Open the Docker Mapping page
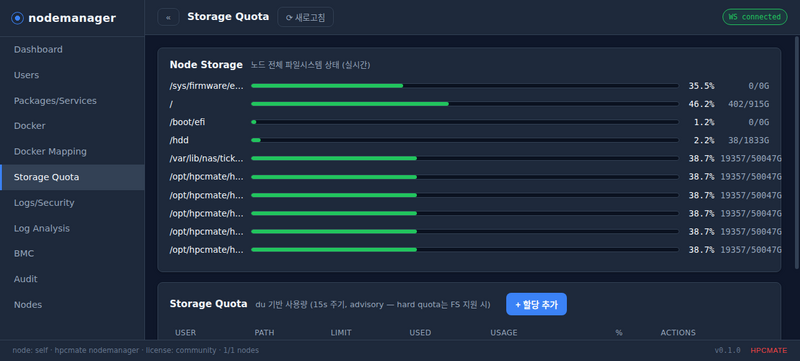The image size is (800, 361). (x=72, y=151)
